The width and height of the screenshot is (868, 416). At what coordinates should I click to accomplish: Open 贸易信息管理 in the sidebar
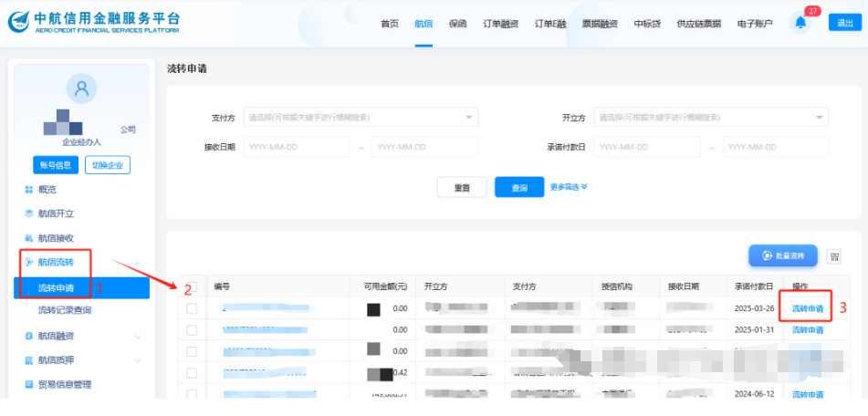tap(65, 384)
